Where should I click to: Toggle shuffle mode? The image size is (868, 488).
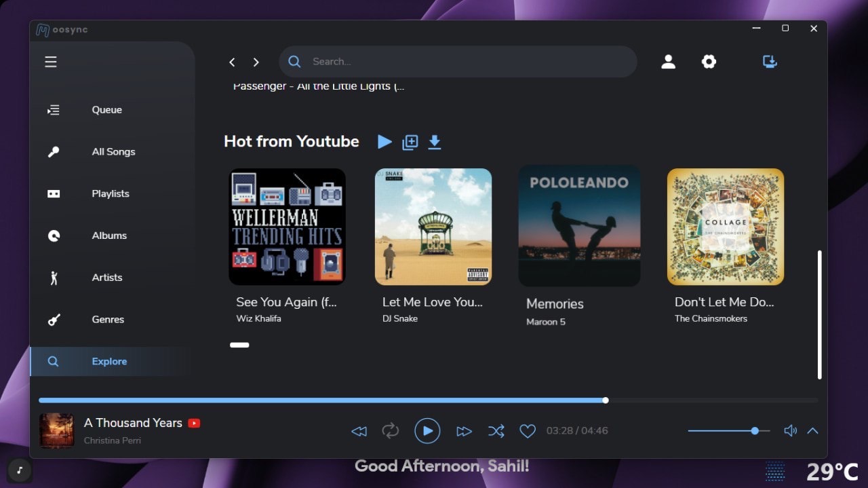[x=496, y=431]
